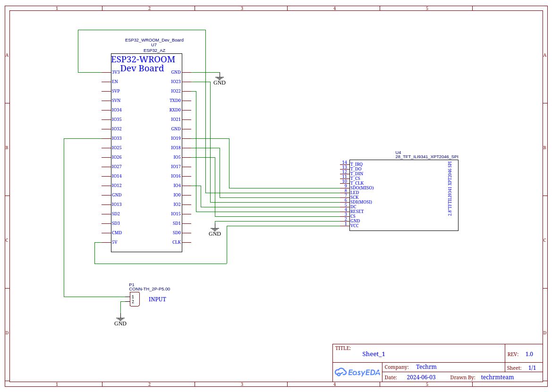The height and width of the screenshot is (392, 552).
Task: Select the "CMD" pin label
Action: click(x=117, y=233)
